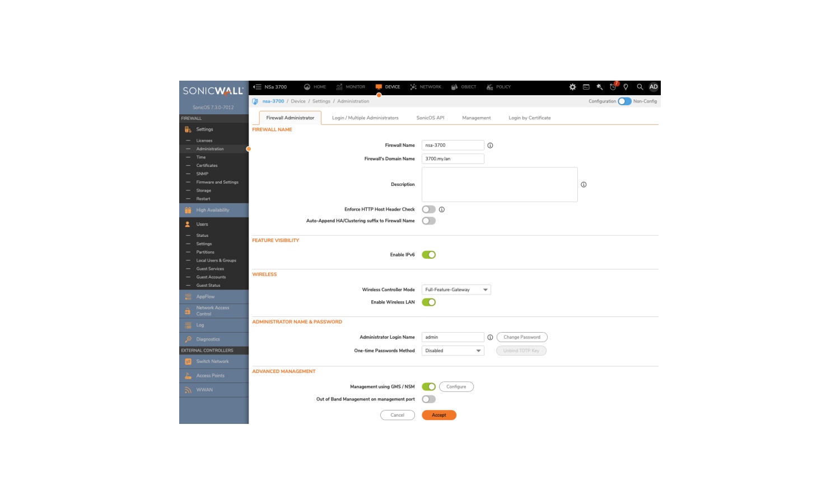This screenshot has width=840, height=504.
Task: Turn off Enable Wireless LAN
Action: 429,301
